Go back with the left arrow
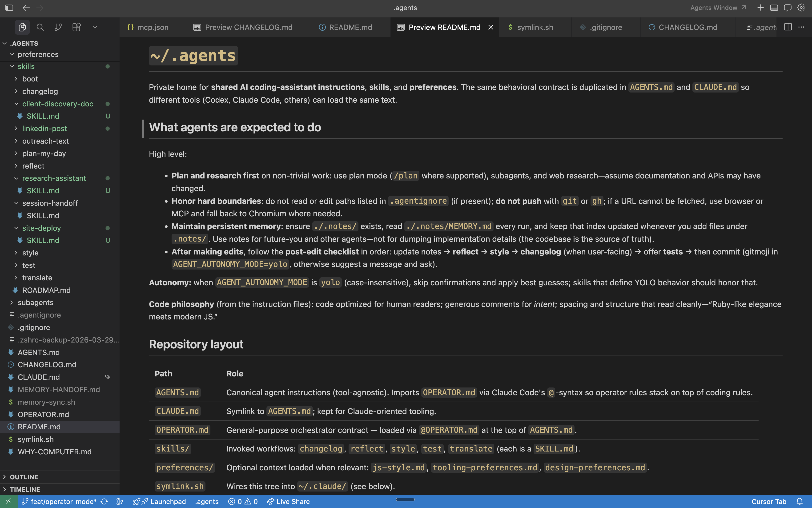 coord(26,8)
